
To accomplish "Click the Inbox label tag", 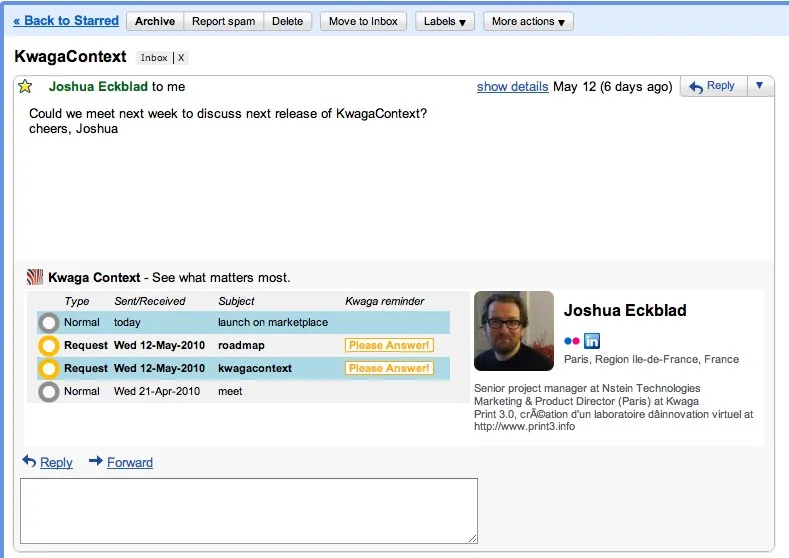I will click(154, 58).
